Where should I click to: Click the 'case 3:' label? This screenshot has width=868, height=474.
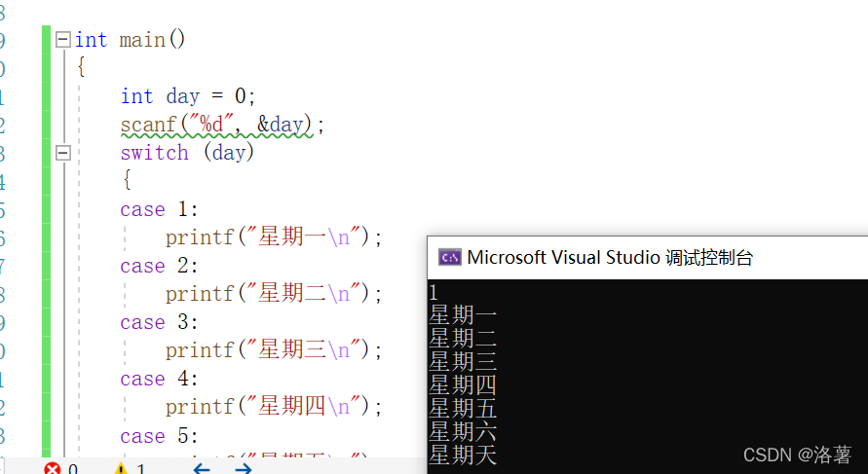[159, 322]
